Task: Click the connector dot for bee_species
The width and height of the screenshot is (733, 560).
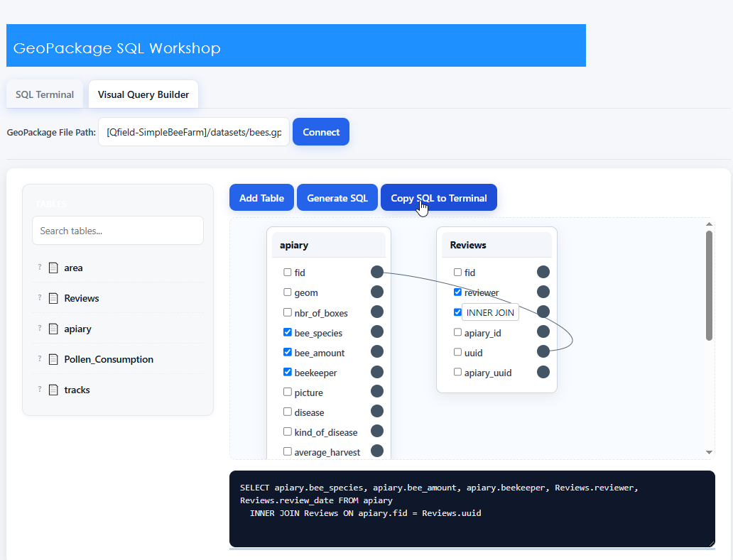Action: (x=377, y=331)
